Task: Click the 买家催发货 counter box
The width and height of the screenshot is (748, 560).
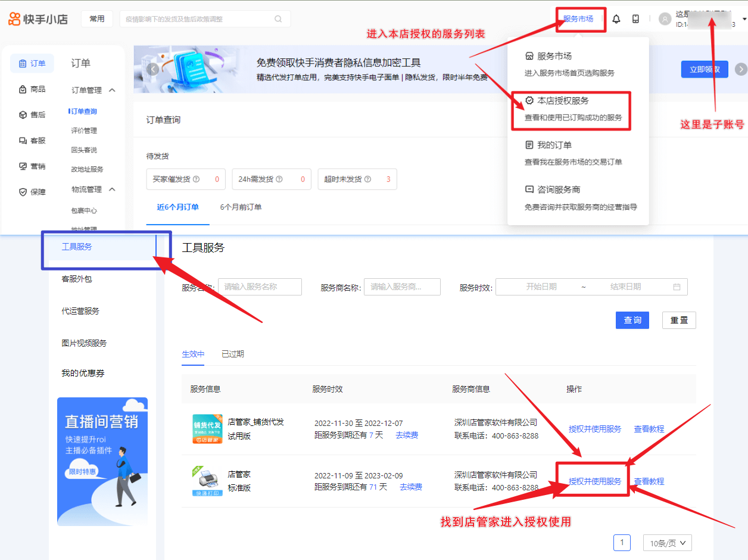Action: click(x=186, y=179)
